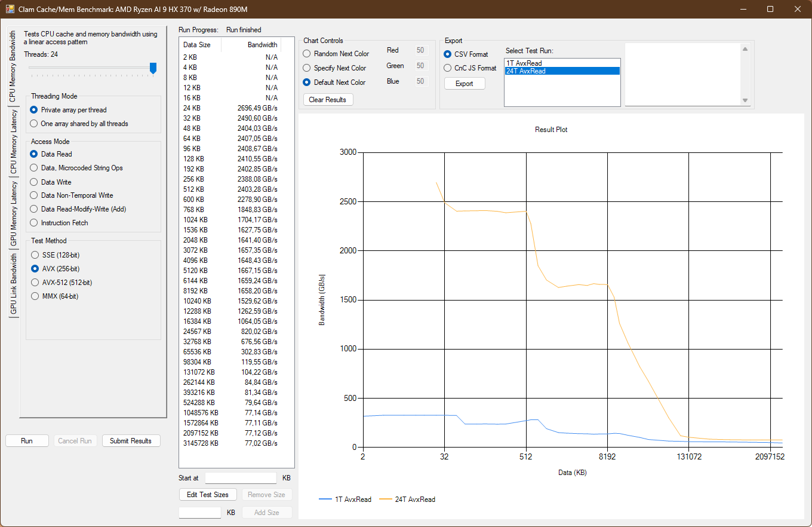Screen dimensions: 812x527
Task: Click the Clear Results button
Action: [328, 100]
